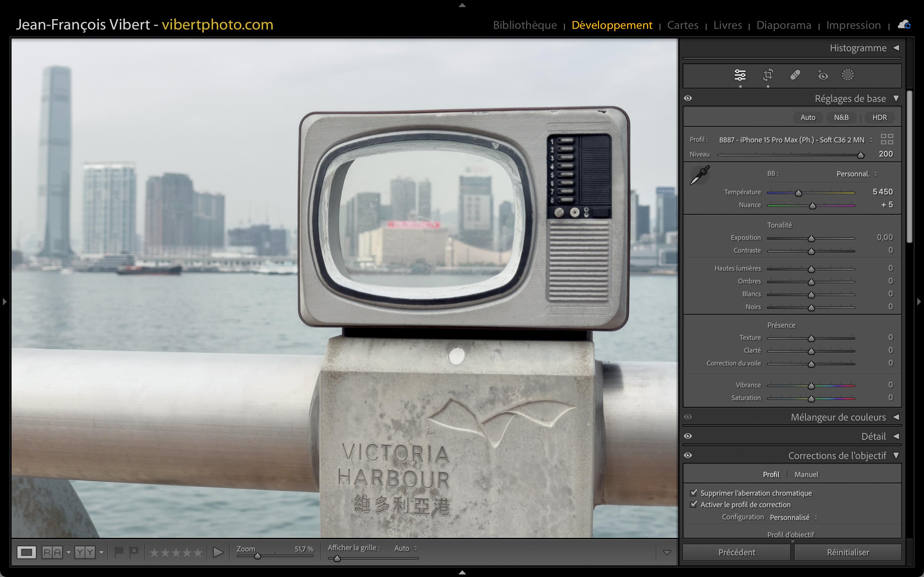
Task: Disable Activer le profil de correction
Action: click(694, 505)
